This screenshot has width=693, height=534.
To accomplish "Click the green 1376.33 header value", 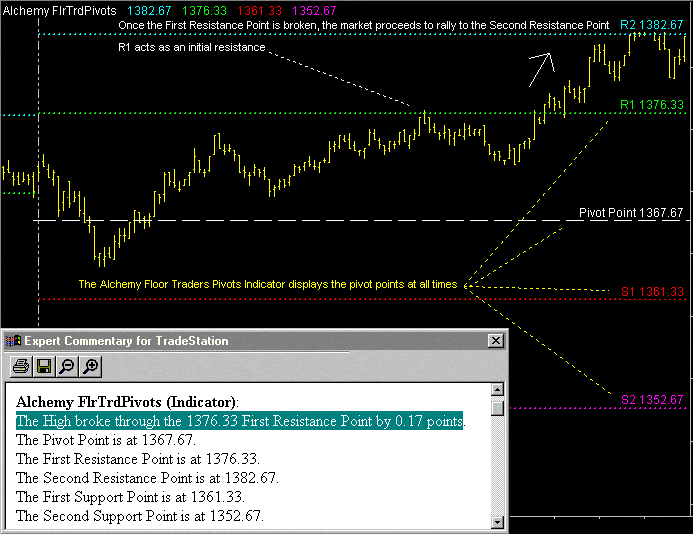I will tap(204, 11).
